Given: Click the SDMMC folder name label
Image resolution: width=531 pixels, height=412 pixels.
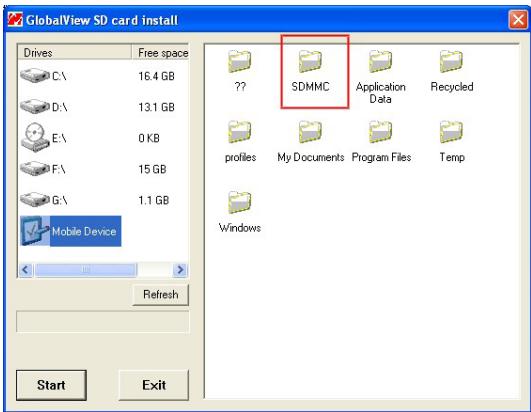Looking at the screenshot, I should (310, 87).
